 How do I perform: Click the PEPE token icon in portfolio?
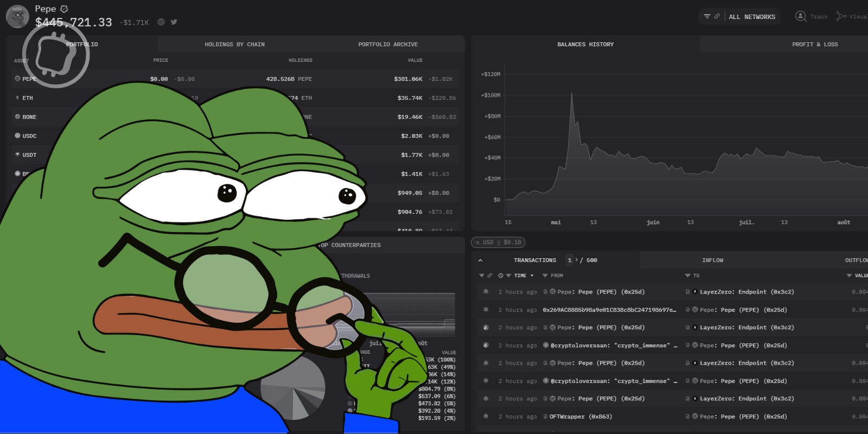17,79
